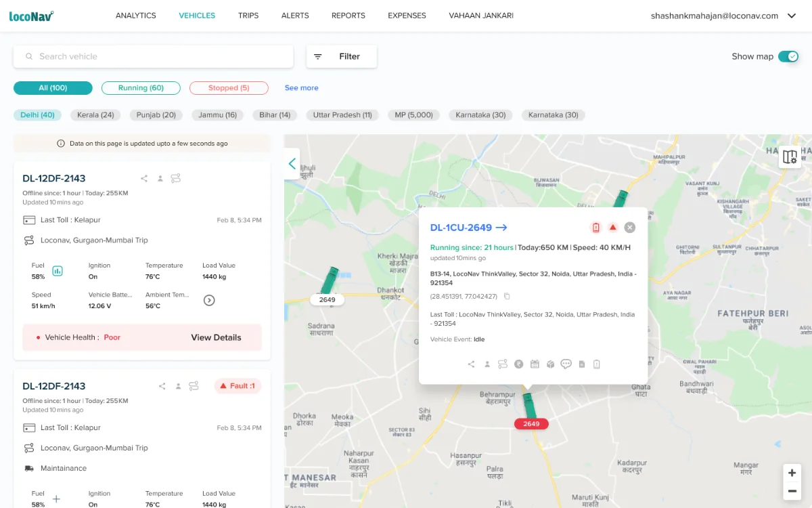The width and height of the screenshot is (812, 508).
Task: Collapse the vehicle list panel chevron
Action: [x=292, y=163]
